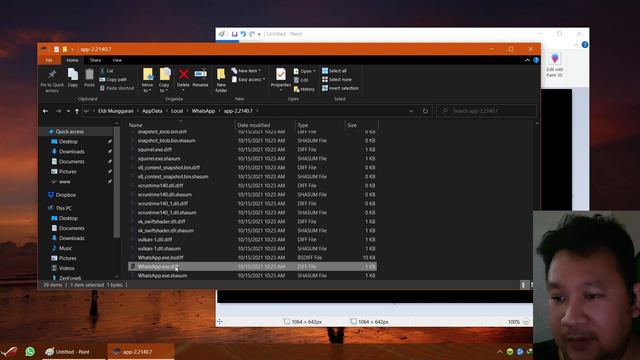Show hidden system tray icons
Viewport: 640px width, 360px height.
pyautogui.click(x=500, y=351)
